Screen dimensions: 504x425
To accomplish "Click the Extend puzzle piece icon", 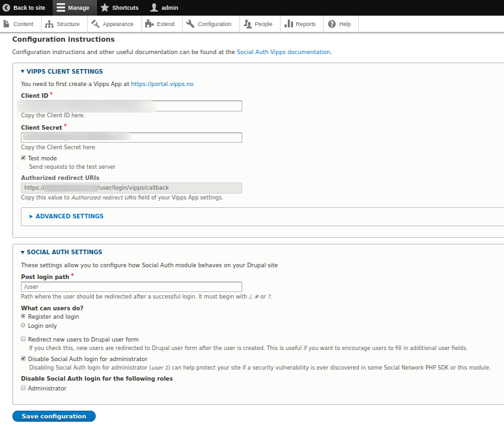I will coord(149,24).
